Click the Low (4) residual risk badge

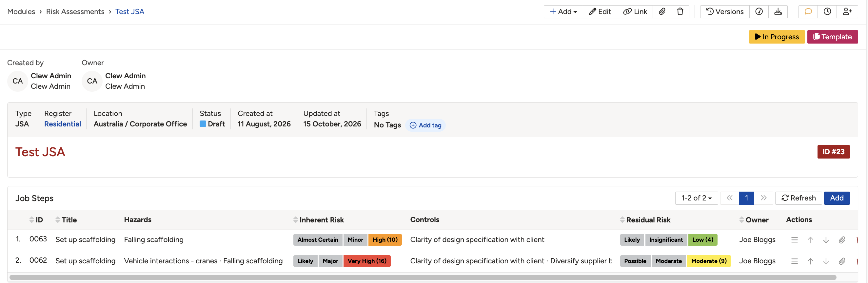[x=702, y=240]
